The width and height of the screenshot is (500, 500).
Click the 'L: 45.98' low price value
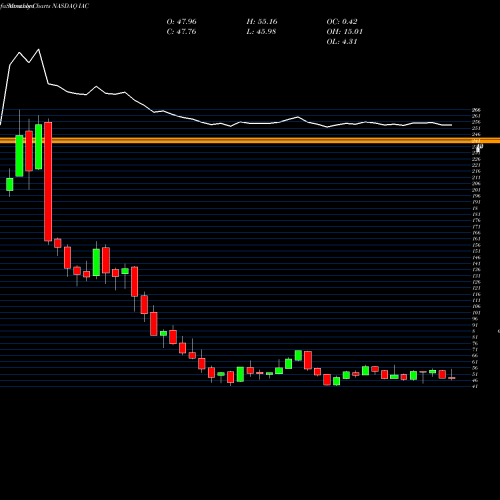pos(261,32)
